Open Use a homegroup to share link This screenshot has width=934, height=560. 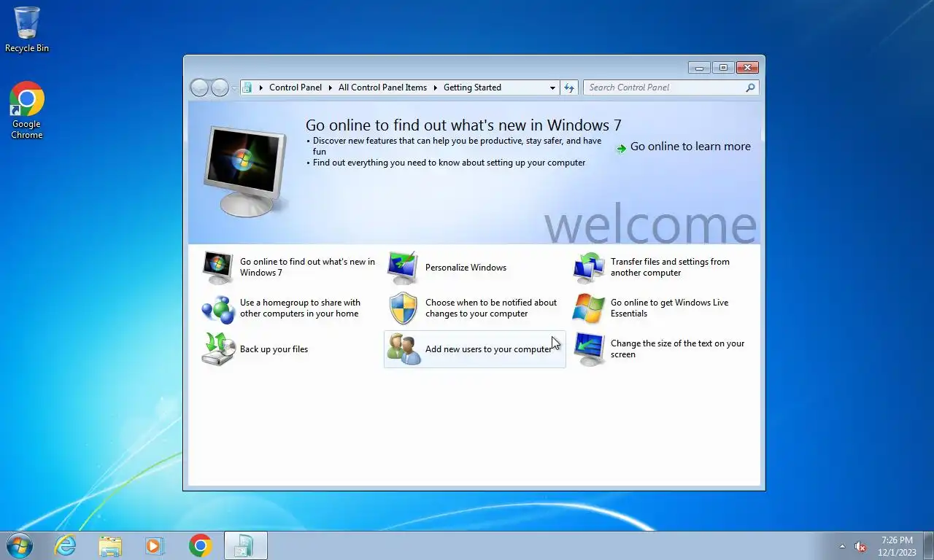pyautogui.click(x=300, y=308)
